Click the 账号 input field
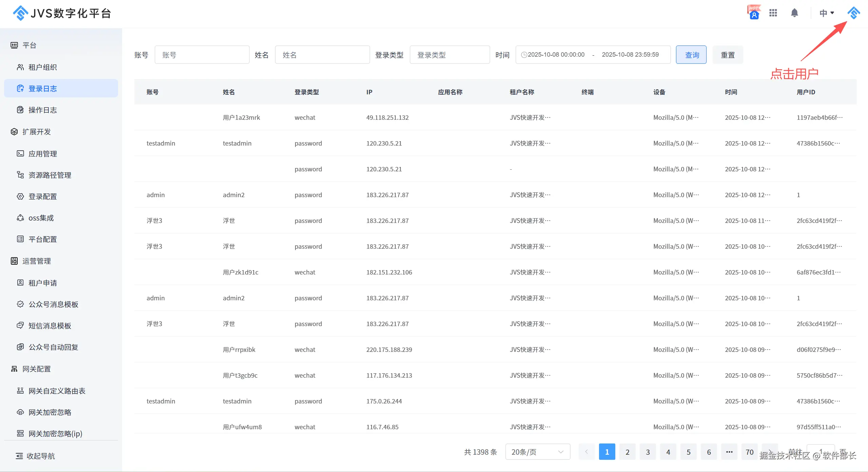The image size is (868, 472). 202,55
